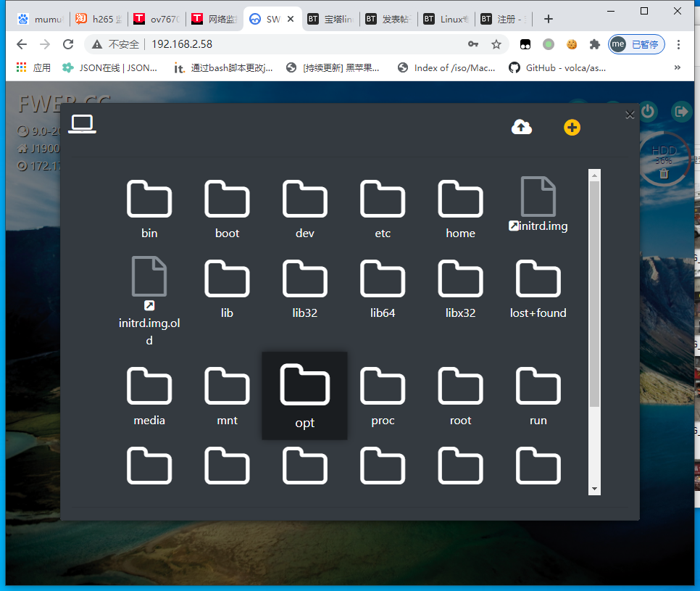This screenshot has height=591, width=700.
Task: Open the GitHub bookmark
Action: [x=557, y=67]
